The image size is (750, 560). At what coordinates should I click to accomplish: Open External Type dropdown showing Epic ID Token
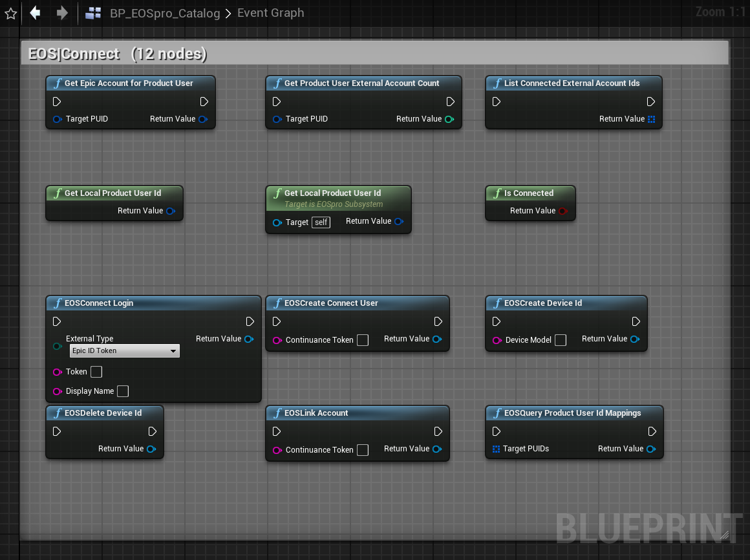coord(124,350)
